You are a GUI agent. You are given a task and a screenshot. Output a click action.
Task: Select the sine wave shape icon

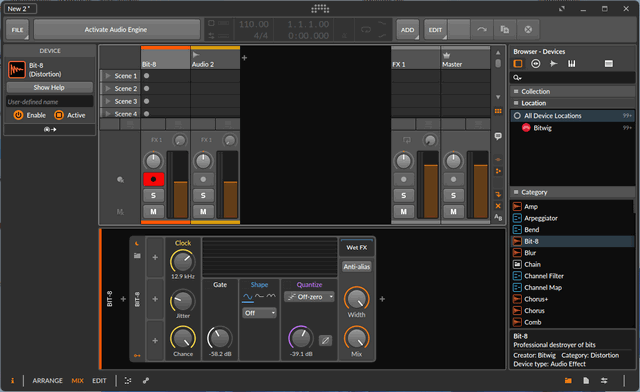pos(248,296)
